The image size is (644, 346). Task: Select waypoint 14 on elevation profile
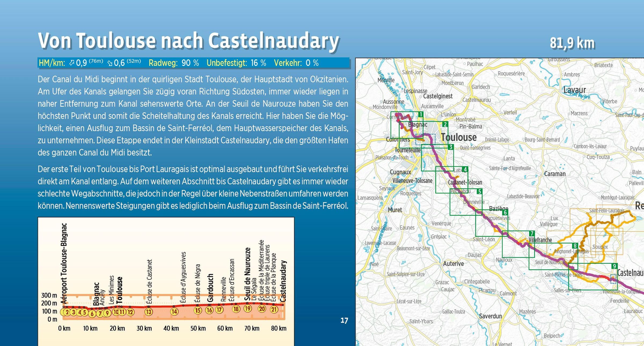click(x=174, y=311)
